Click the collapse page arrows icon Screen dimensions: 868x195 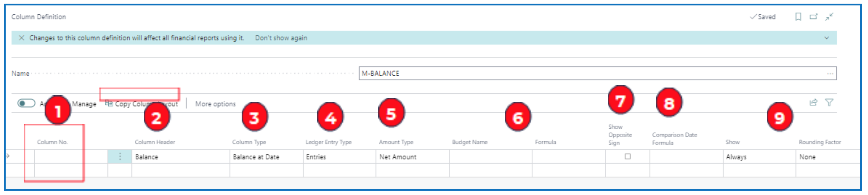point(829,17)
